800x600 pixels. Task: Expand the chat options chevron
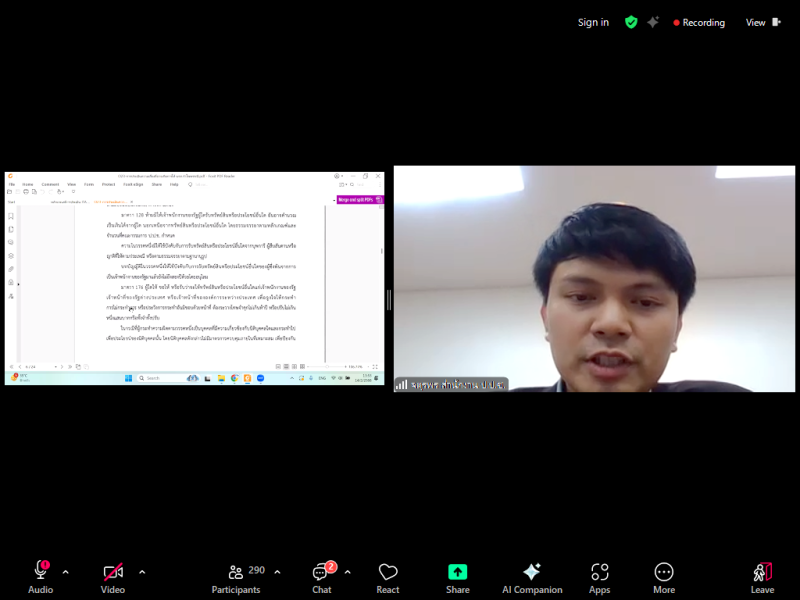coord(347,572)
